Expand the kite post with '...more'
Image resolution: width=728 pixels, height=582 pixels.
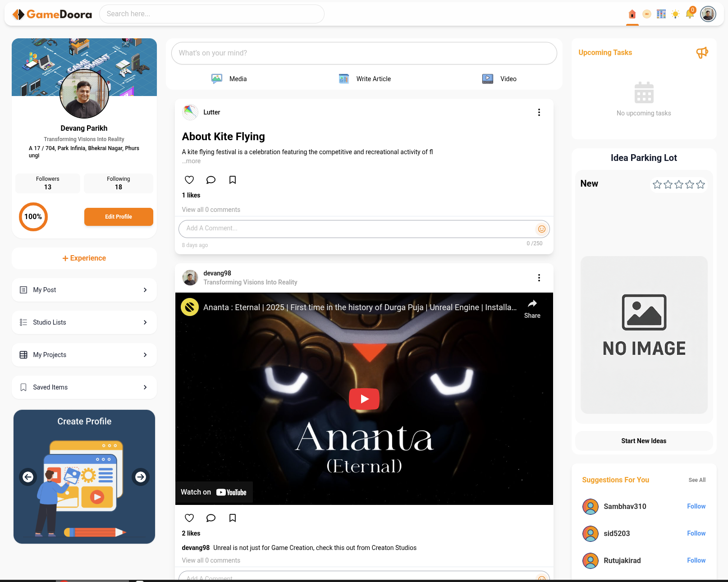click(x=192, y=161)
